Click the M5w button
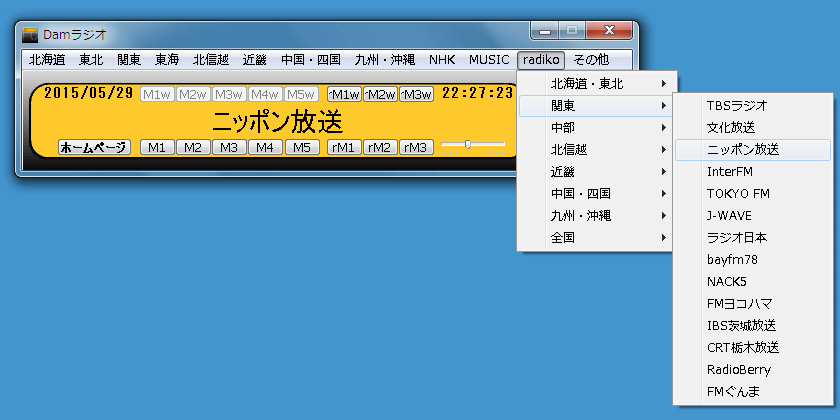Viewport: 840px width, 420px height. [302, 94]
